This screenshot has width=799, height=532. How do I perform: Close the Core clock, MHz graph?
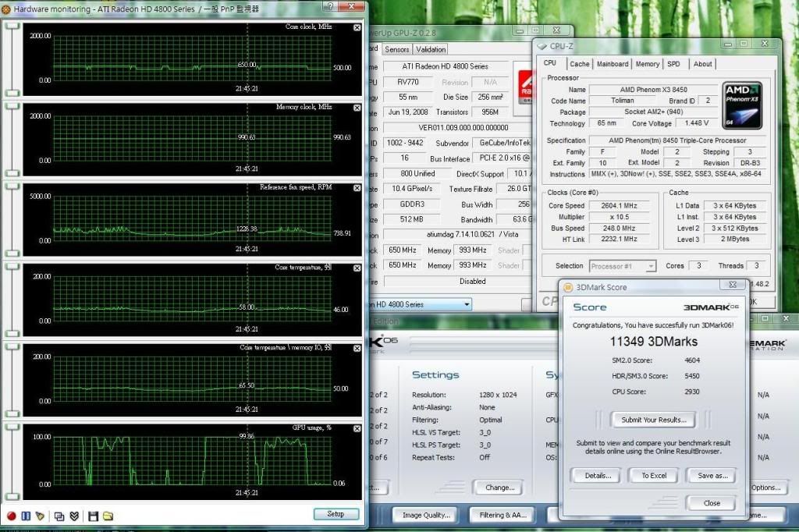point(357,27)
